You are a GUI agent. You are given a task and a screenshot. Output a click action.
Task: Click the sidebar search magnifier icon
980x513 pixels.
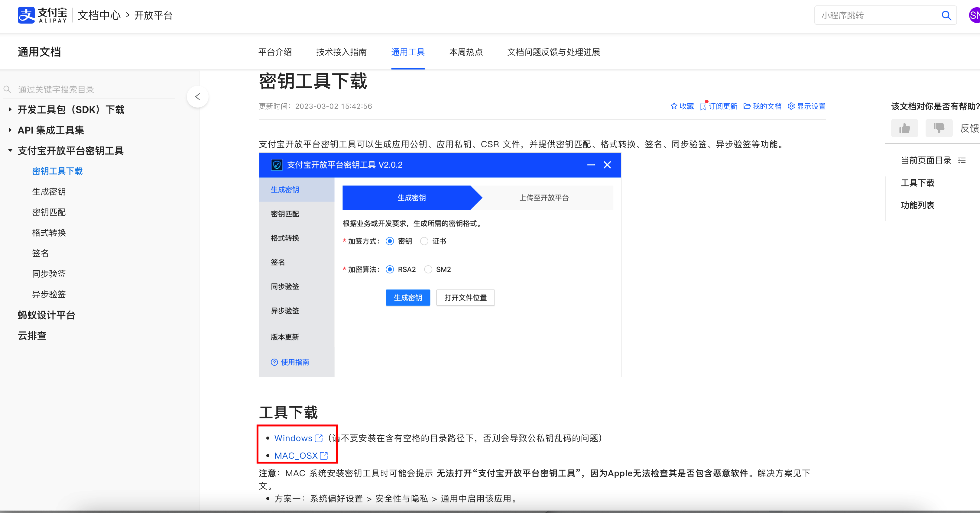click(x=7, y=89)
